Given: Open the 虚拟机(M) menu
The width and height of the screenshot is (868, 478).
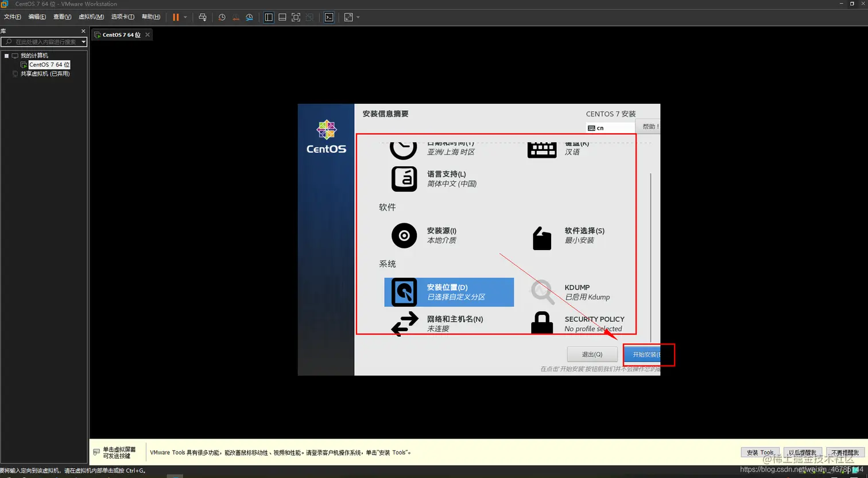Looking at the screenshot, I should [91, 17].
